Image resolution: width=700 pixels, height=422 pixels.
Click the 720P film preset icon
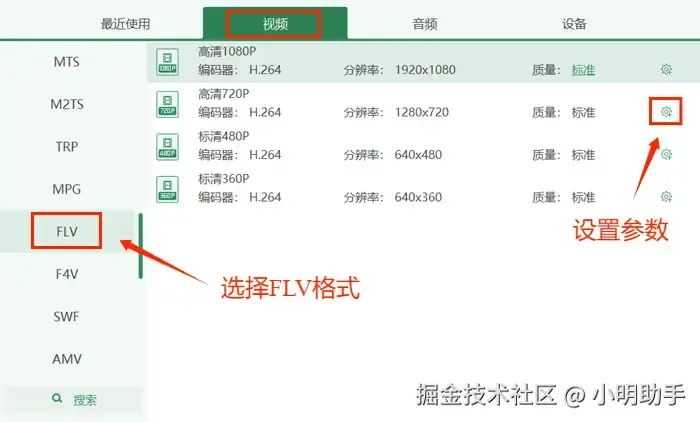[167, 104]
